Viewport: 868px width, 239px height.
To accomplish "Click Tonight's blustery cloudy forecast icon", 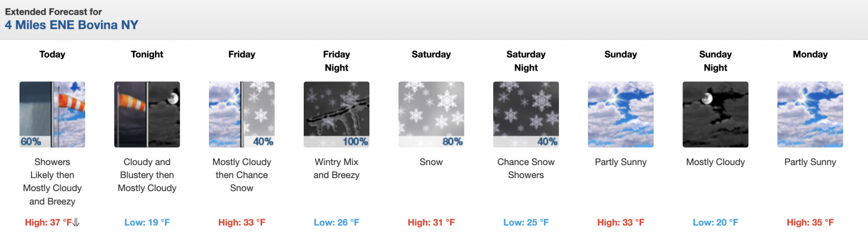I will click(x=147, y=115).
